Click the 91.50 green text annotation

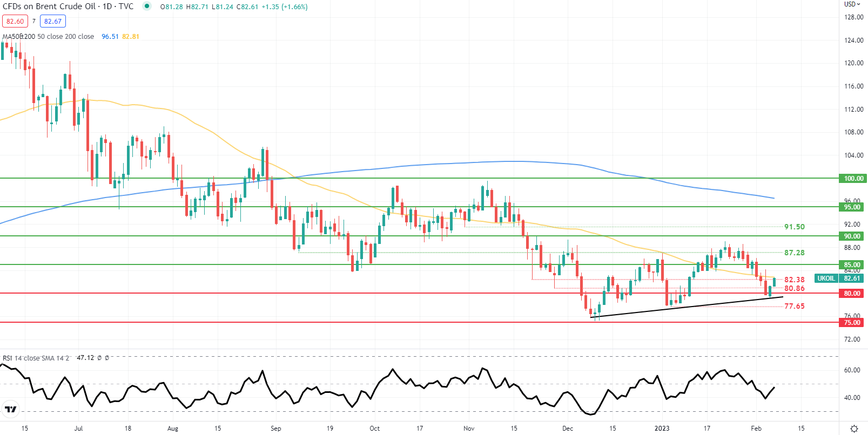tap(795, 227)
